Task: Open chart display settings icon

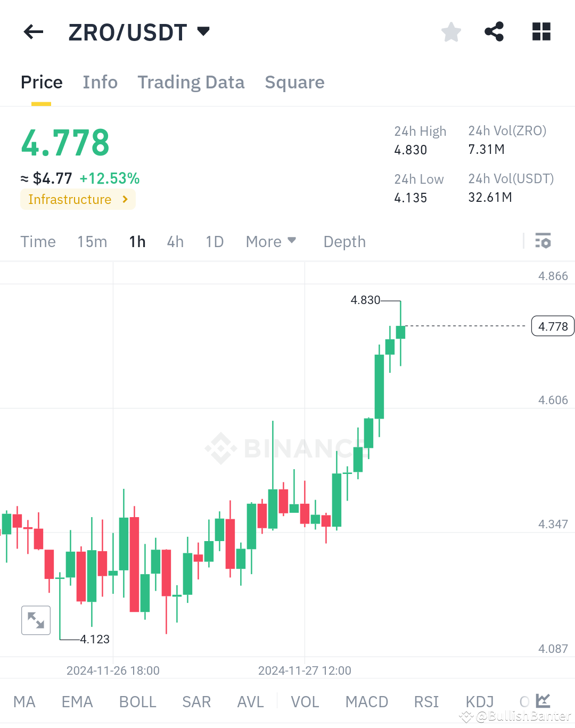Action: tap(544, 241)
